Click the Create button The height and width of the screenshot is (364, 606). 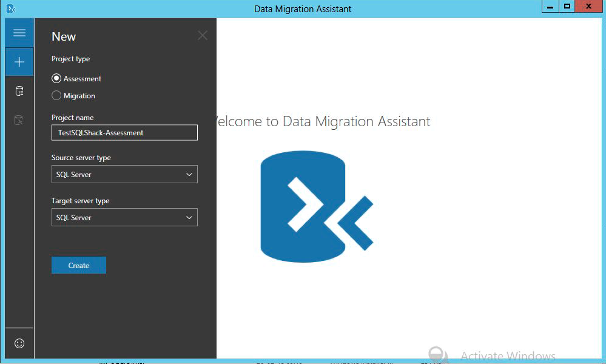tap(79, 266)
